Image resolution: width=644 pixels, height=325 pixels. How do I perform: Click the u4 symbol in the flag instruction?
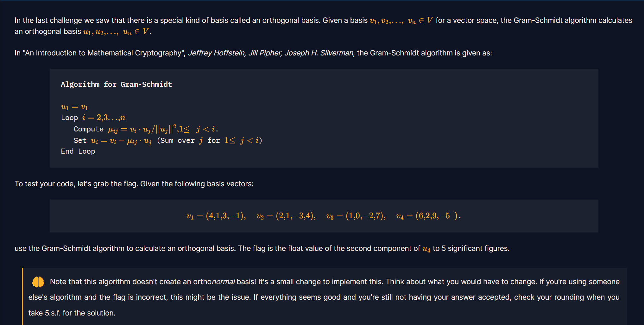point(426,249)
